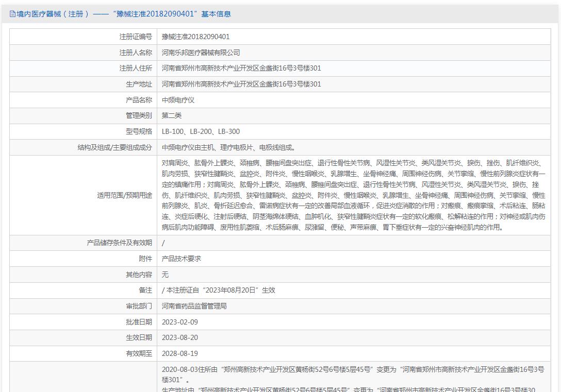The height and width of the screenshot is (392, 561).
Task: Click the 结构及组成/主要组成成分 row label
Action: 114,147
